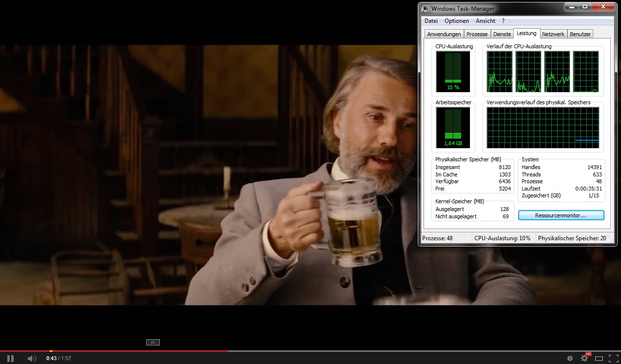Click the Kernel-Speicher (MB) group label

460,201
